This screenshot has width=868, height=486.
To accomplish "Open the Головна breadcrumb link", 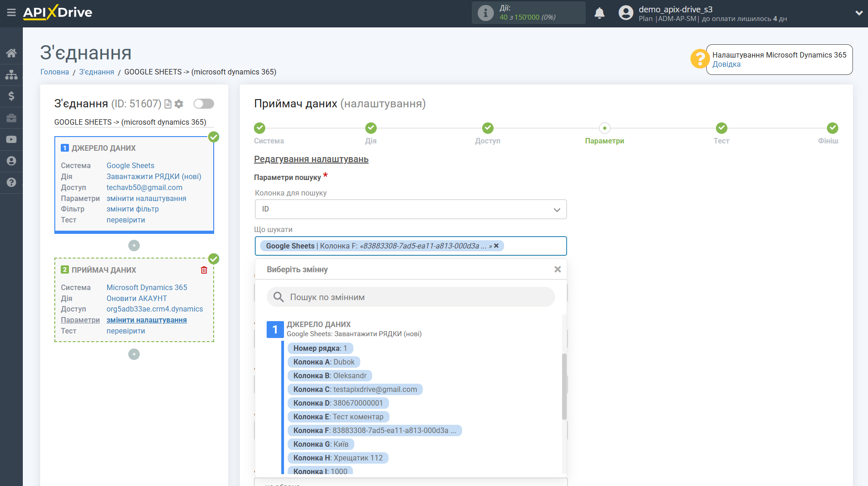I will [55, 72].
